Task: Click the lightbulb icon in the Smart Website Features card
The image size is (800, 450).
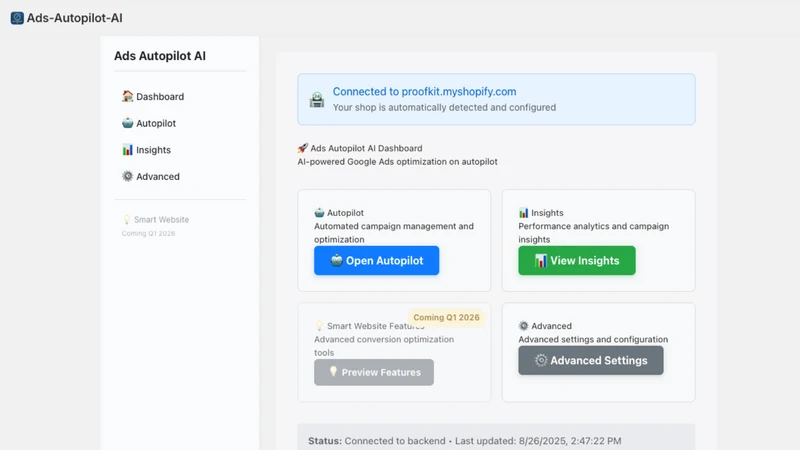Action: coord(319,326)
